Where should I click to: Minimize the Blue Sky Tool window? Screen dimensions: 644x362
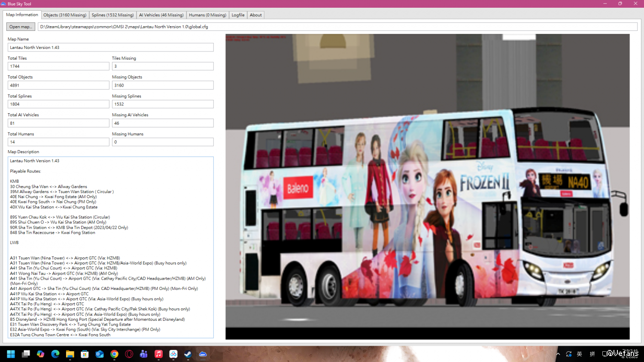(605, 3)
